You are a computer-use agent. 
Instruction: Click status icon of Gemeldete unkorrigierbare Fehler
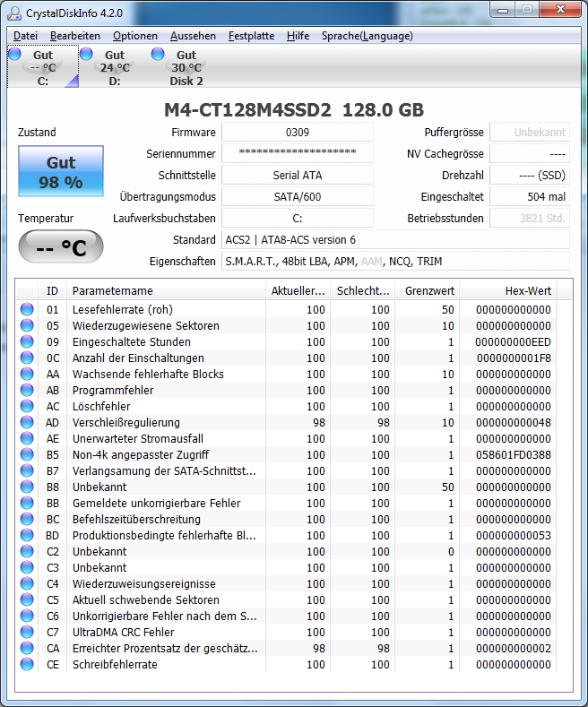click(x=27, y=503)
